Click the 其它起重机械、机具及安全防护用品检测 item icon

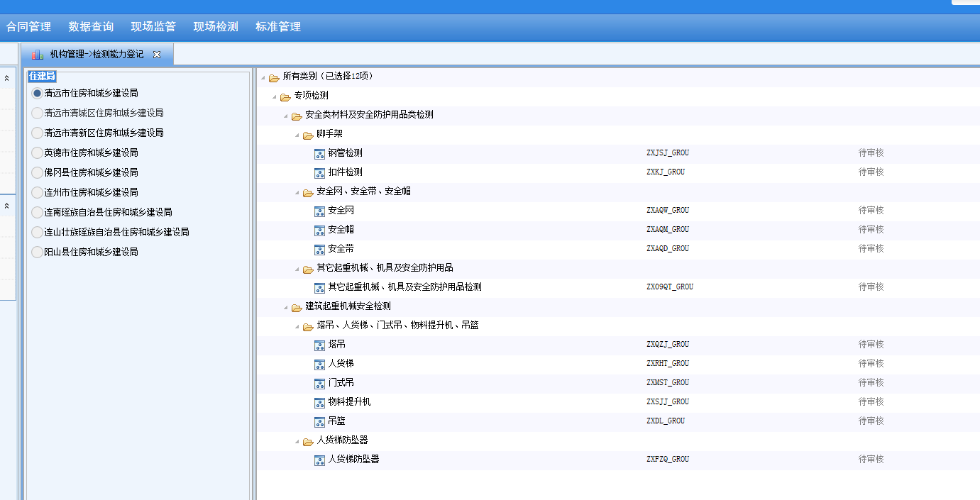click(319, 287)
